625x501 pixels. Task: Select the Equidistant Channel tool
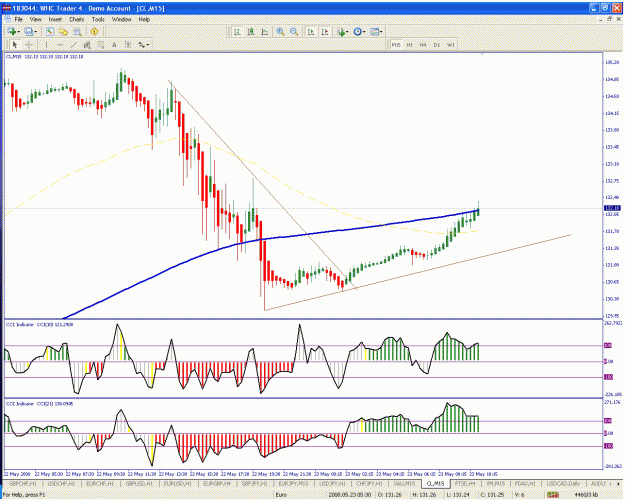87,45
